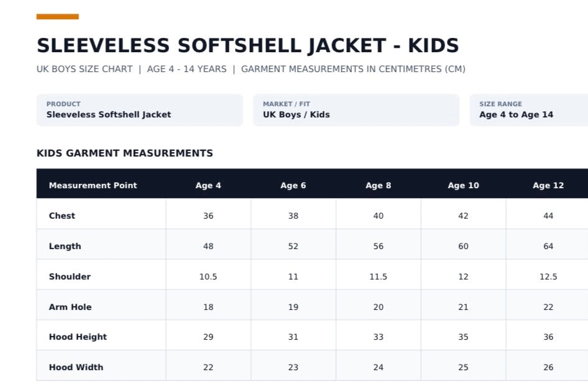The height and width of the screenshot is (390, 588).
Task: Click the Product info card
Action: point(139,110)
